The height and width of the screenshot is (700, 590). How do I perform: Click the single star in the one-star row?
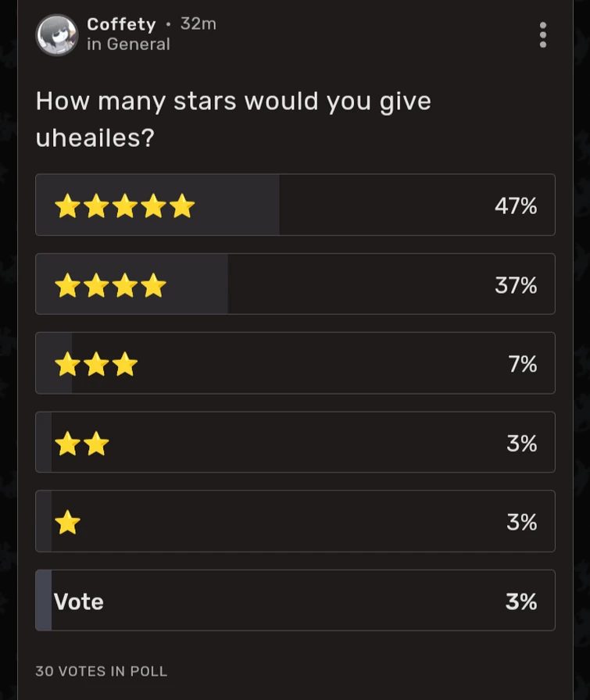(x=67, y=521)
